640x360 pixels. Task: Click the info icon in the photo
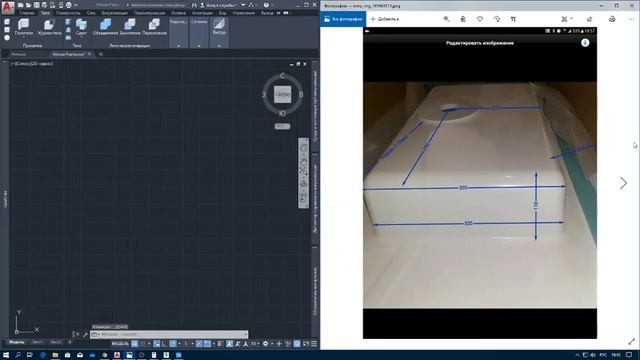(x=585, y=43)
